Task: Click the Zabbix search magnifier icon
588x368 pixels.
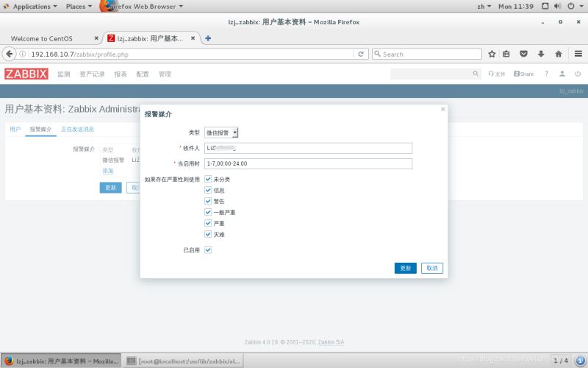Action: click(476, 74)
